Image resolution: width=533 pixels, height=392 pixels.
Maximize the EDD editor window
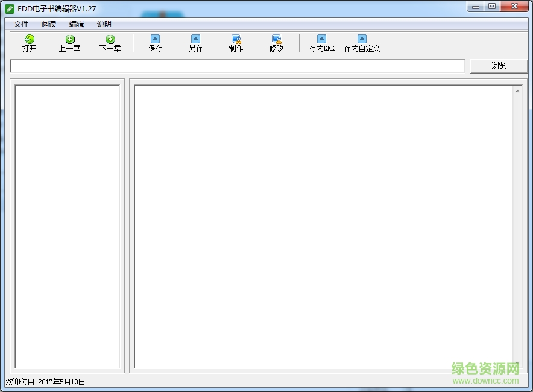coord(492,7)
